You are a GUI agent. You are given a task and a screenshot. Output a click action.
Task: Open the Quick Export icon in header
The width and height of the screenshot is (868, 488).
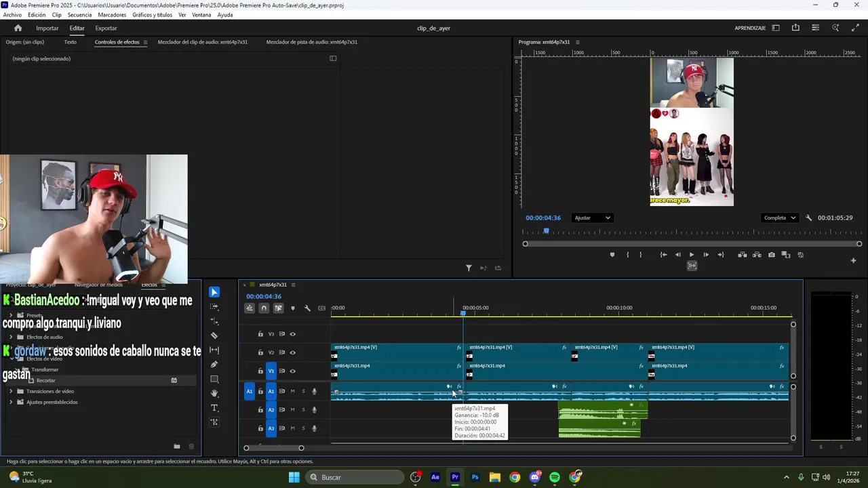(795, 28)
